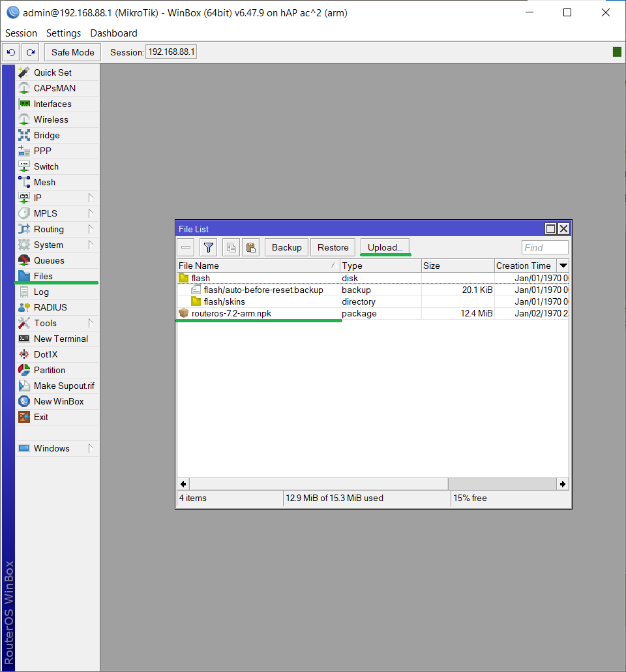Select routeros-7.2-arm.npk package file
Viewport: 626px width, 672px height.
click(x=373, y=313)
